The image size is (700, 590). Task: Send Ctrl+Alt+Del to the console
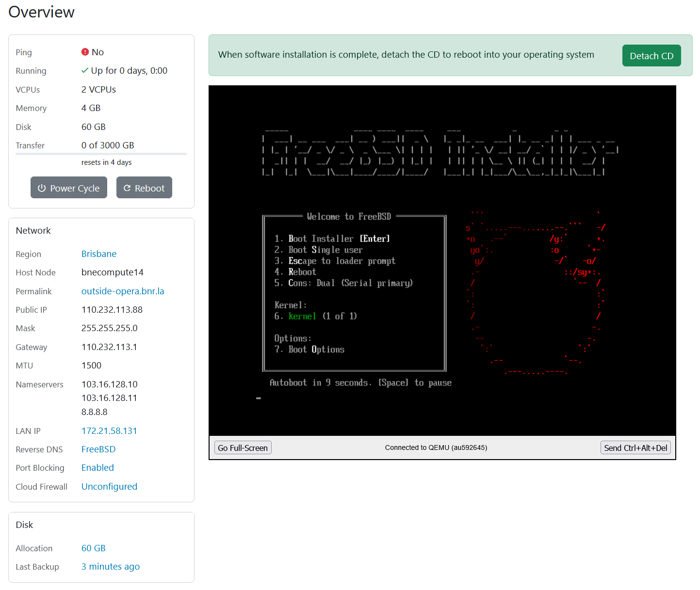tap(635, 447)
